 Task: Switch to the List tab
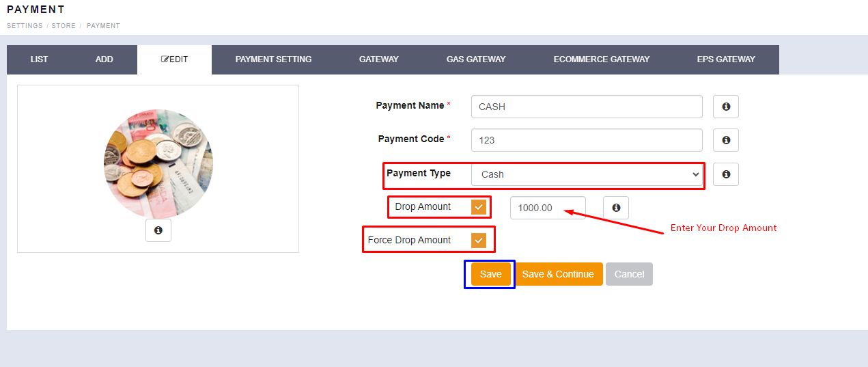point(40,59)
